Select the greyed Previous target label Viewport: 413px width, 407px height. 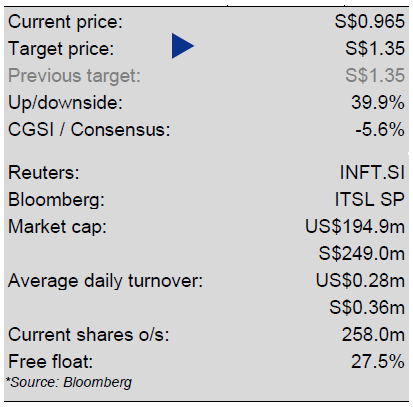tap(74, 76)
